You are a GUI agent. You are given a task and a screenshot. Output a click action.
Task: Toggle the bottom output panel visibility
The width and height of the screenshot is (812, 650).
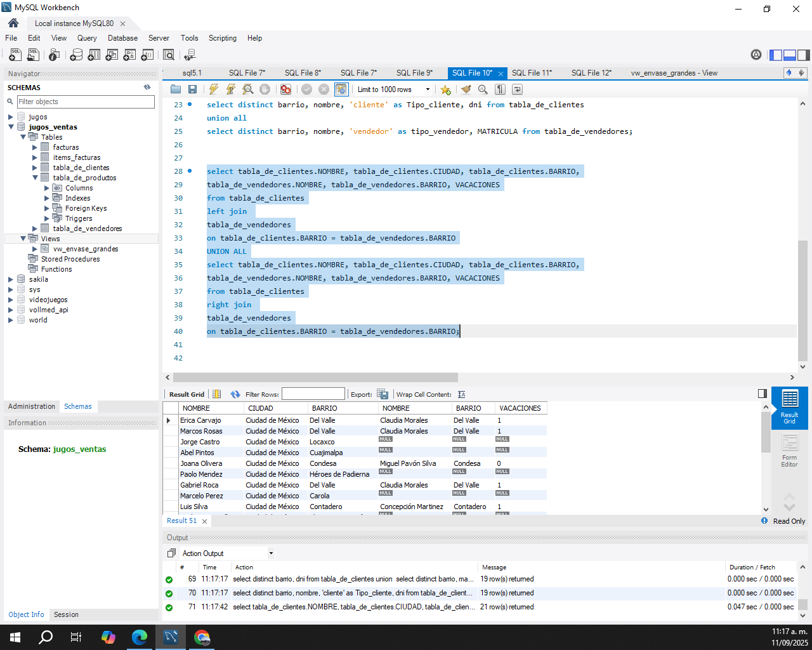(x=790, y=55)
